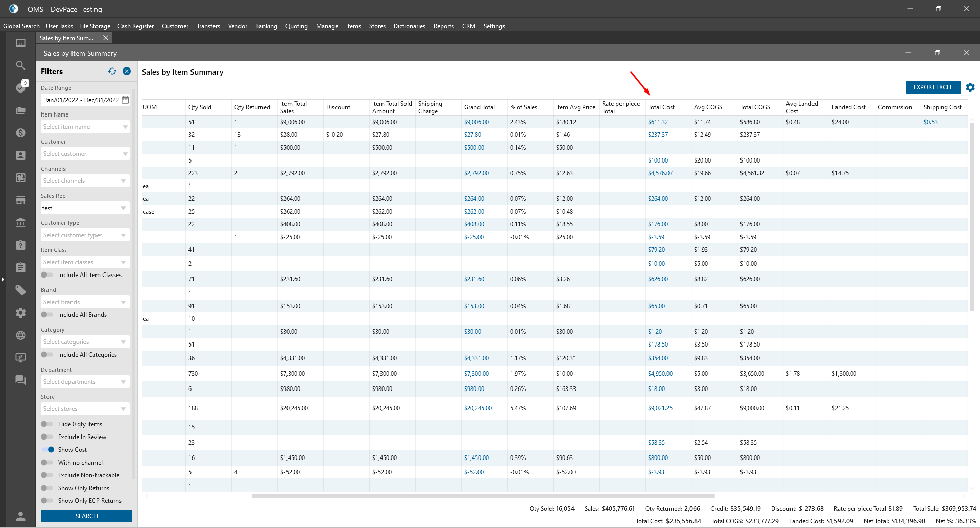The width and height of the screenshot is (980, 528).
Task: Click the price tag sidebar icon
Action: (20, 290)
